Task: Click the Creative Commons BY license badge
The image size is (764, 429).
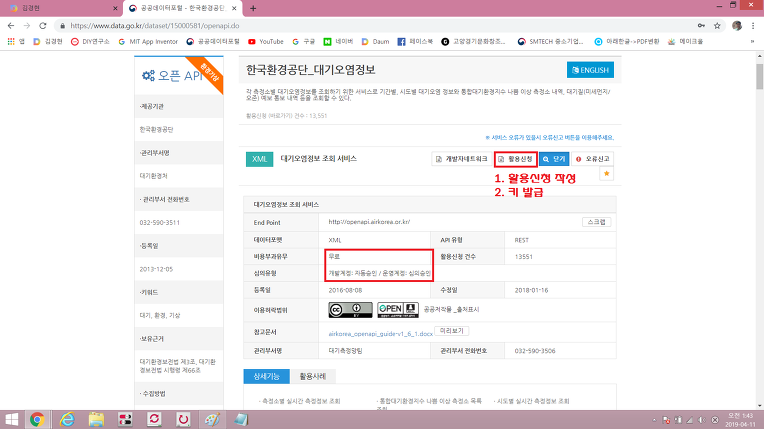Action: (350, 310)
